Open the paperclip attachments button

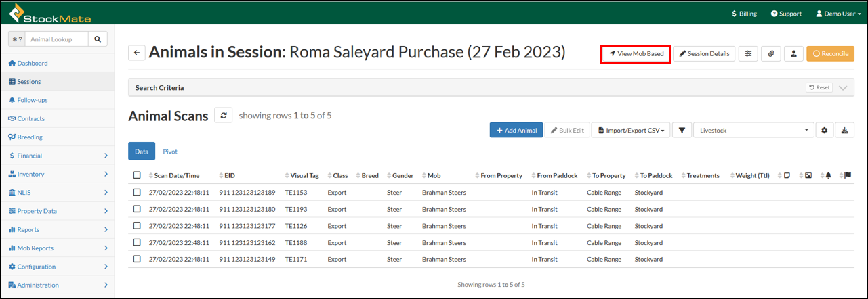770,53
